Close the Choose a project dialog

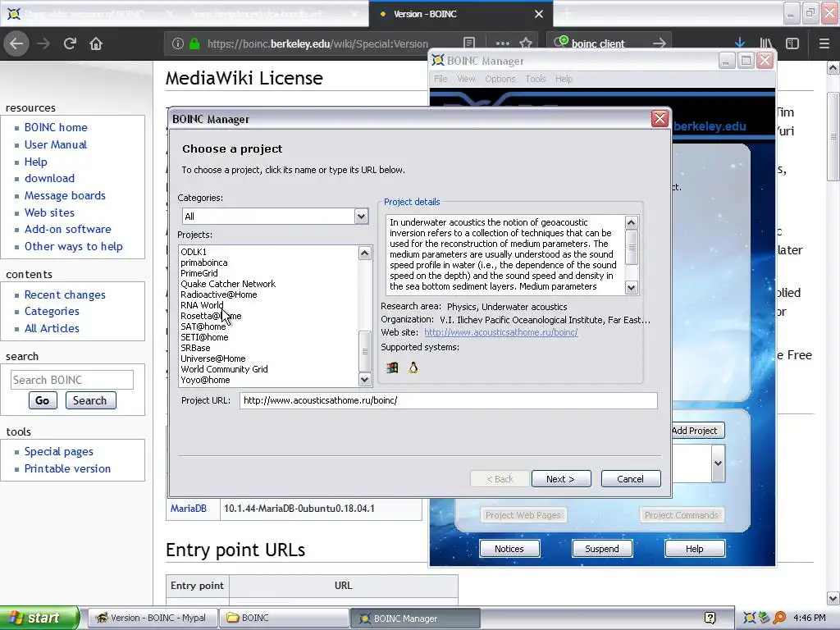(660, 118)
